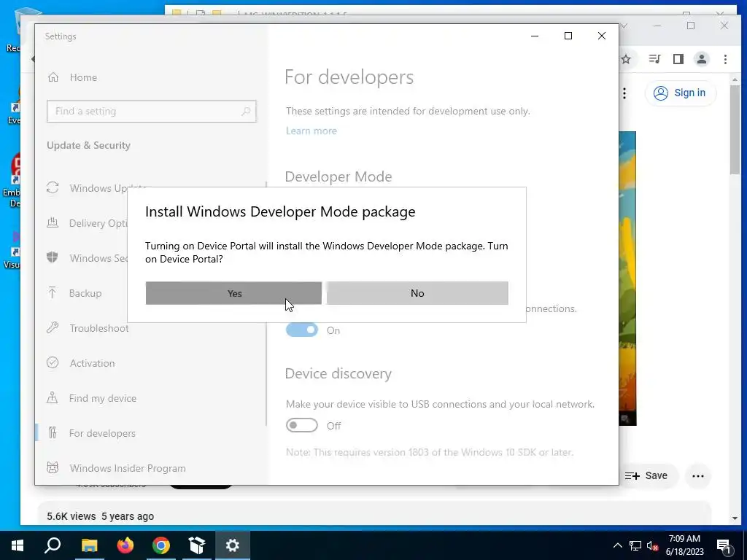The image size is (747, 560).
Task: Click the Delivery Optimization icon
Action: point(53,222)
